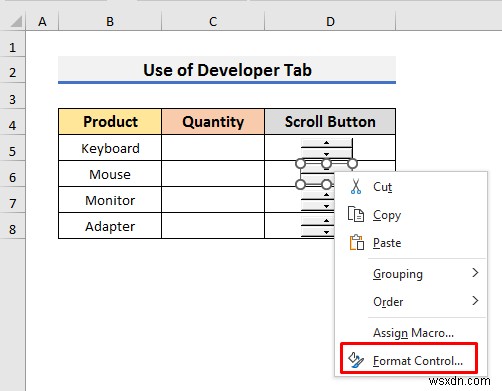Click the Cut scissors icon
The width and height of the screenshot is (502, 391).
pos(356,187)
